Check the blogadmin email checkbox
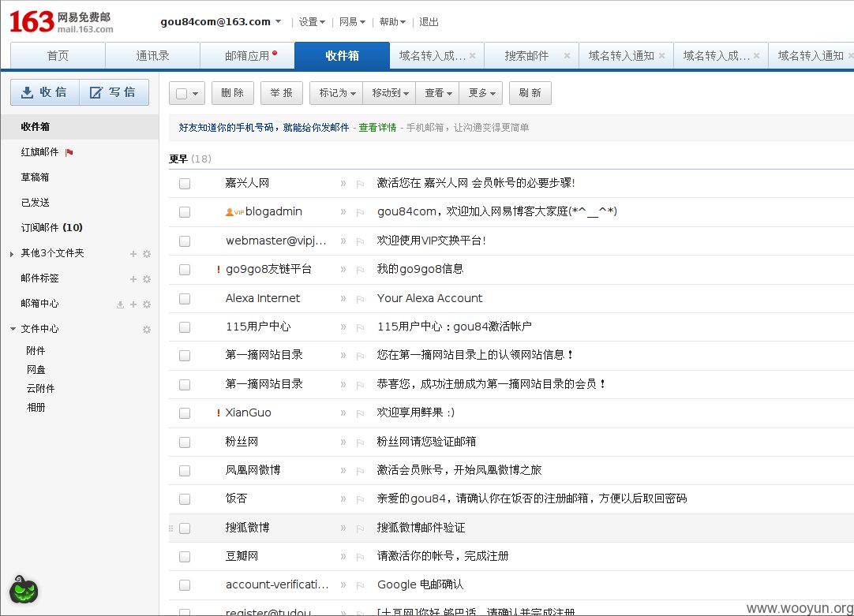The height and width of the screenshot is (616, 854). point(185,212)
